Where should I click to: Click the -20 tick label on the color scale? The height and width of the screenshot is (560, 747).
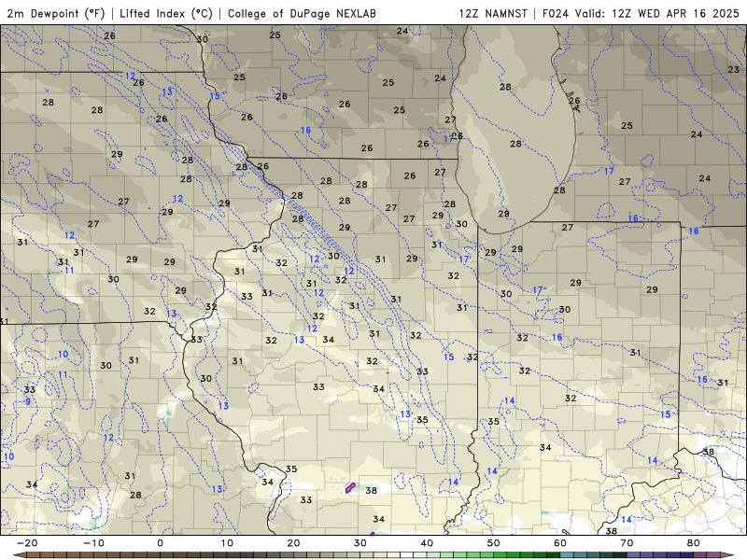(x=27, y=543)
